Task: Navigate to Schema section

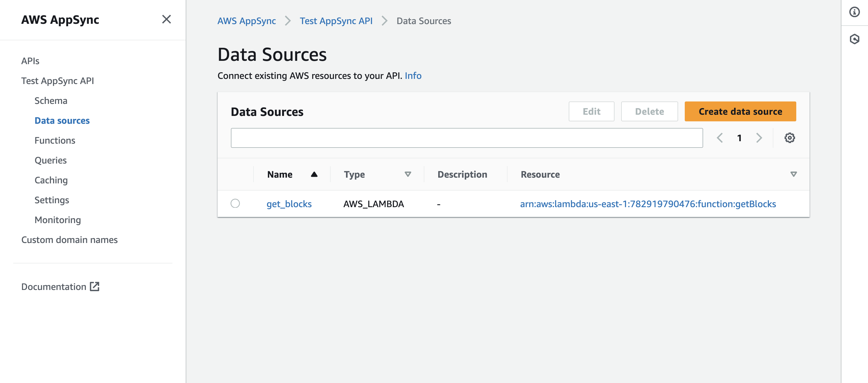Action: click(x=51, y=101)
